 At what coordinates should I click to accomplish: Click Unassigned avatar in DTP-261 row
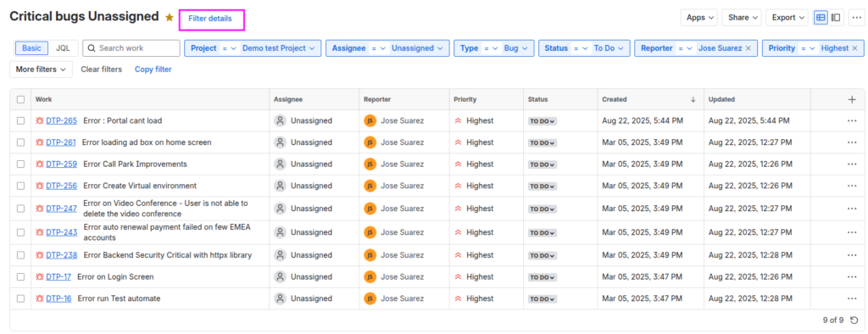280,142
